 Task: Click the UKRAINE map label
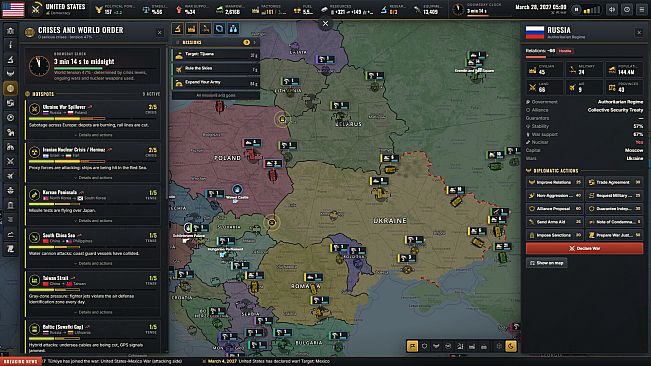[390, 221]
